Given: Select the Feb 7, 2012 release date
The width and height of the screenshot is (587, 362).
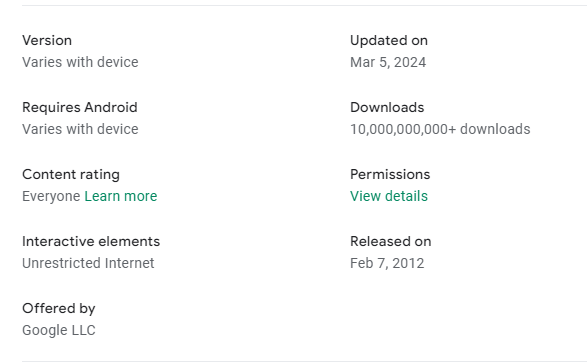Looking at the screenshot, I should pyautogui.click(x=387, y=263).
